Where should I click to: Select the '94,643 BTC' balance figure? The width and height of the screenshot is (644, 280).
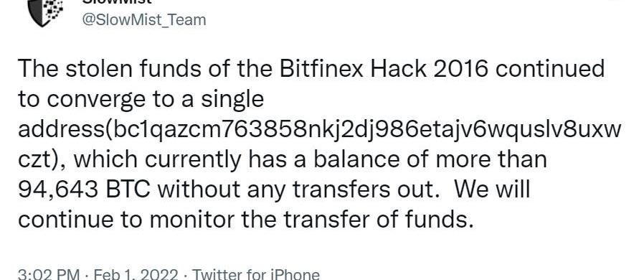pos(84,190)
